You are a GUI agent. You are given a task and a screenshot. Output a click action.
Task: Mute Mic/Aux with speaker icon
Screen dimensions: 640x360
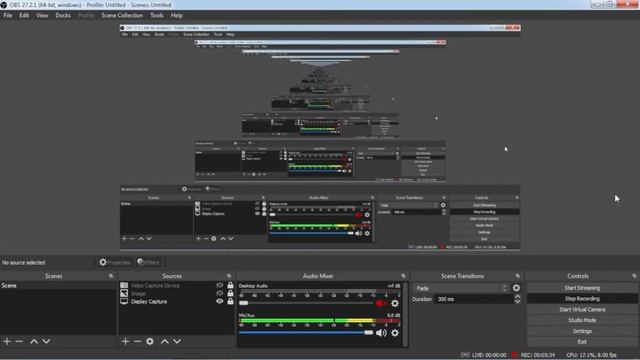(x=381, y=333)
